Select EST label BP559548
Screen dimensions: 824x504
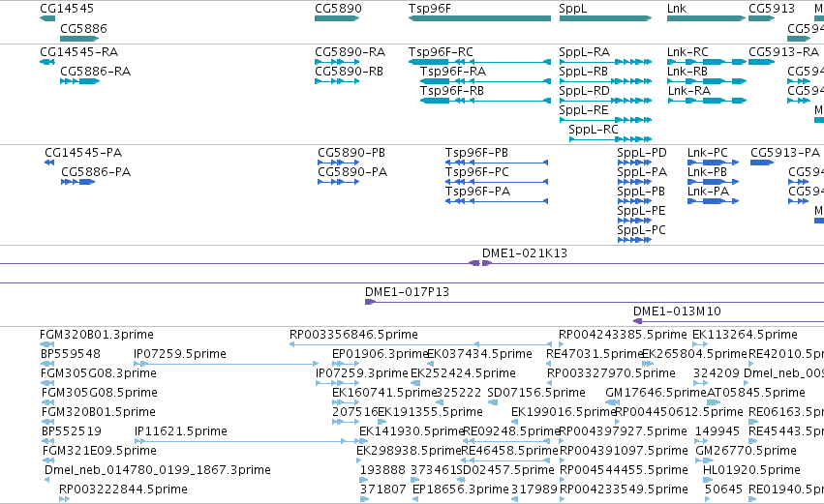[x=71, y=354]
